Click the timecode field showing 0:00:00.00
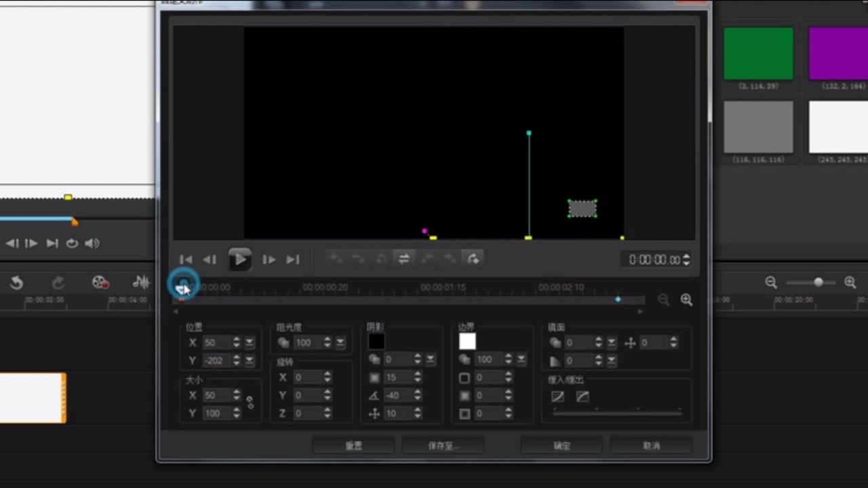The width and height of the screenshot is (868, 488). (x=654, y=260)
